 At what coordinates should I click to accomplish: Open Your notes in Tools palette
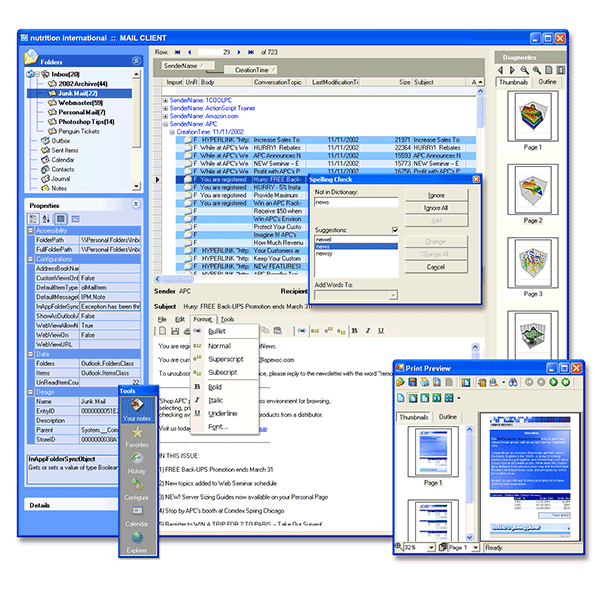pos(137,409)
